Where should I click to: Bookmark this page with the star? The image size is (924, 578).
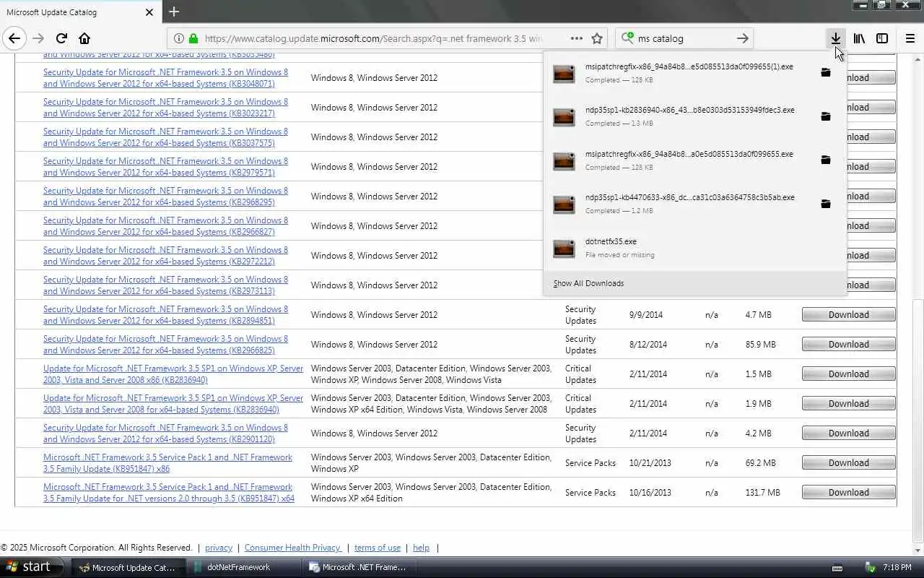597,38
